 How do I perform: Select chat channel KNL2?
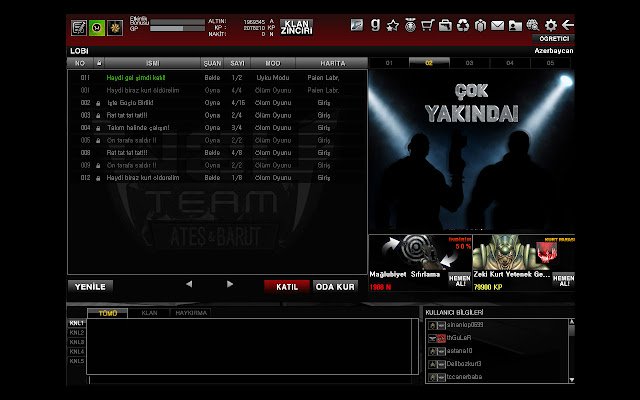(77, 333)
